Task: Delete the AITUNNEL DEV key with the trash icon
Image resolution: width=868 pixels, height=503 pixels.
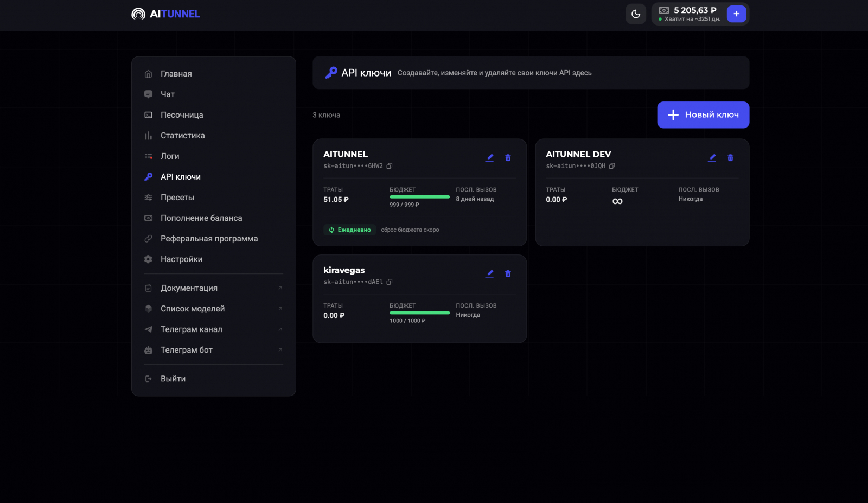Action: (x=730, y=158)
